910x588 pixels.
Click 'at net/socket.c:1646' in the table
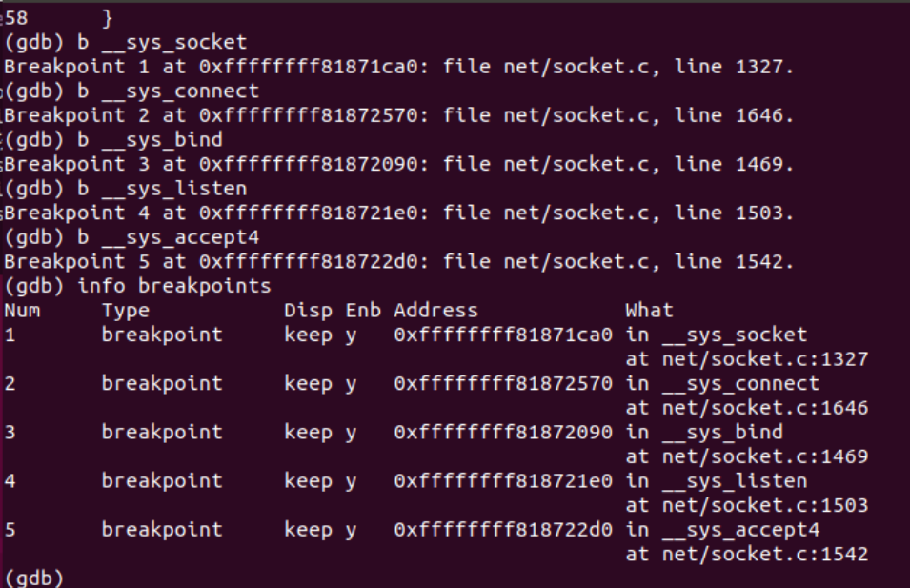(747, 408)
